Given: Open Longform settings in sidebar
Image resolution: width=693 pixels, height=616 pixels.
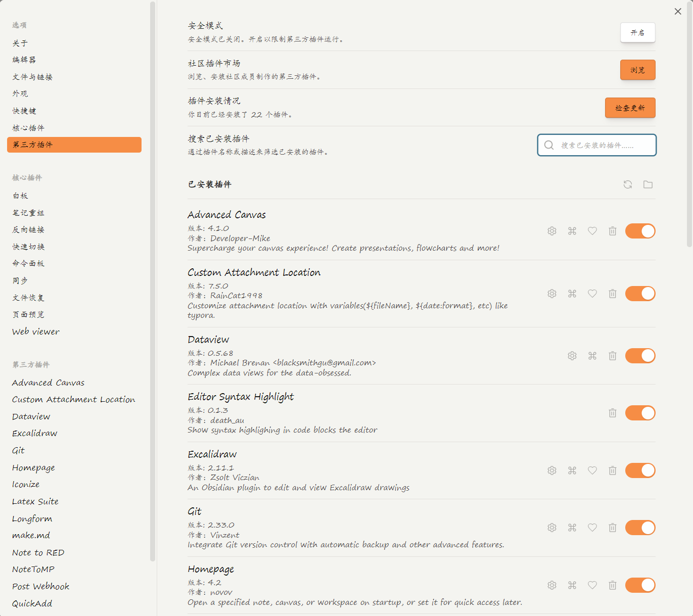Looking at the screenshot, I should click(74, 519).
